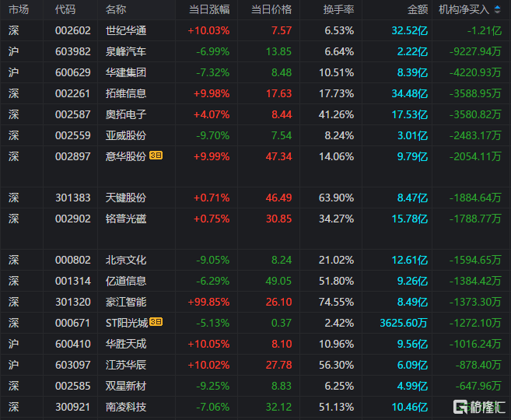
Task: Click the 41.26% turnover cell
Action: point(336,114)
